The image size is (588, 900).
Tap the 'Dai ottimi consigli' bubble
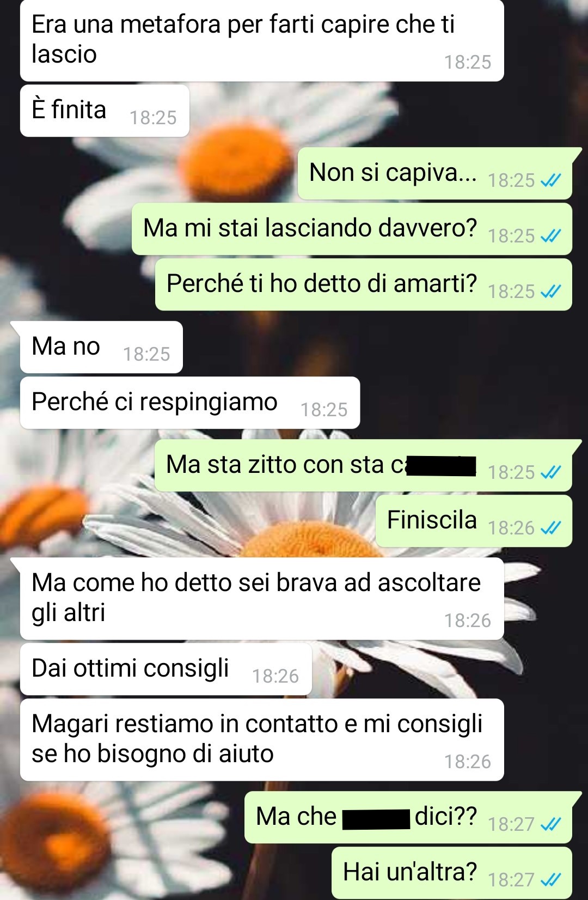tap(166, 669)
